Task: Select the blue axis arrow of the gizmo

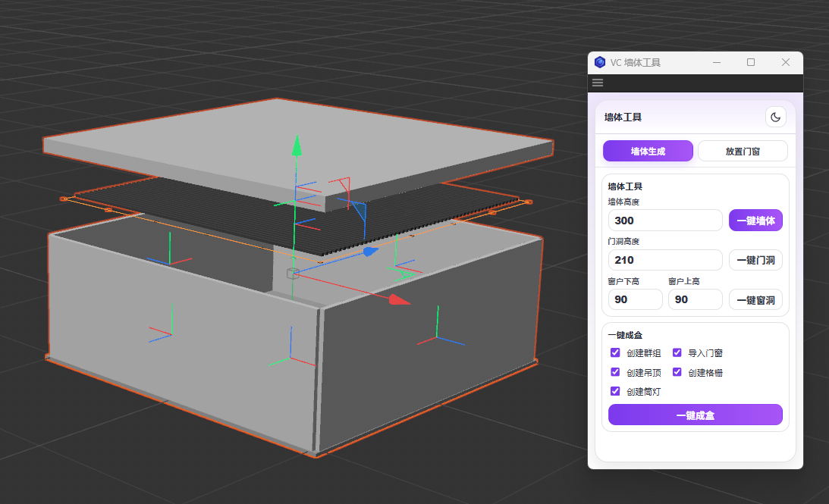Action: [x=369, y=252]
